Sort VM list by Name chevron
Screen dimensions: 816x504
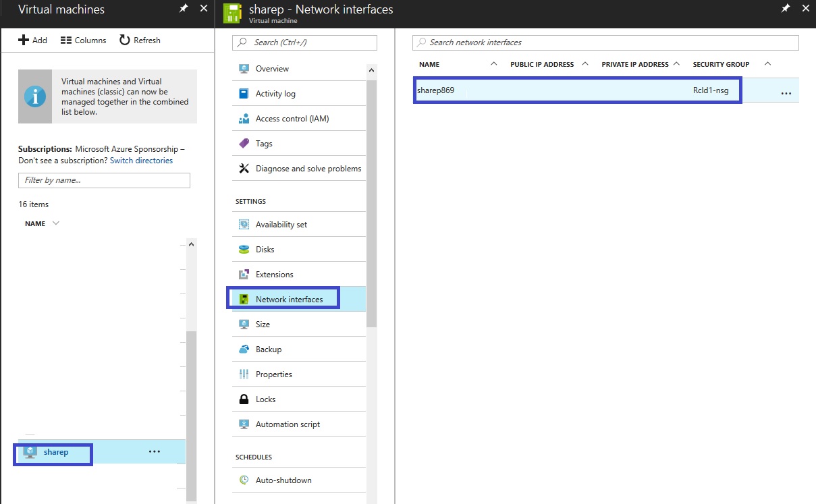tap(56, 223)
